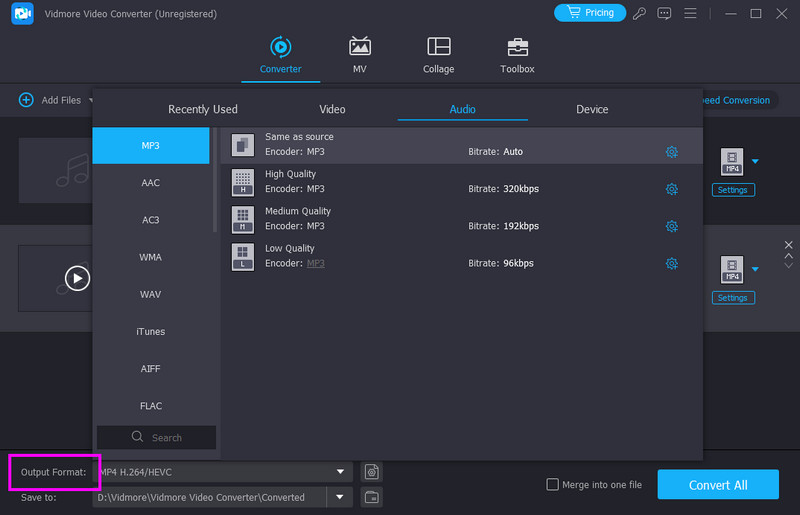Enable Merge into one file checkbox

click(553, 485)
